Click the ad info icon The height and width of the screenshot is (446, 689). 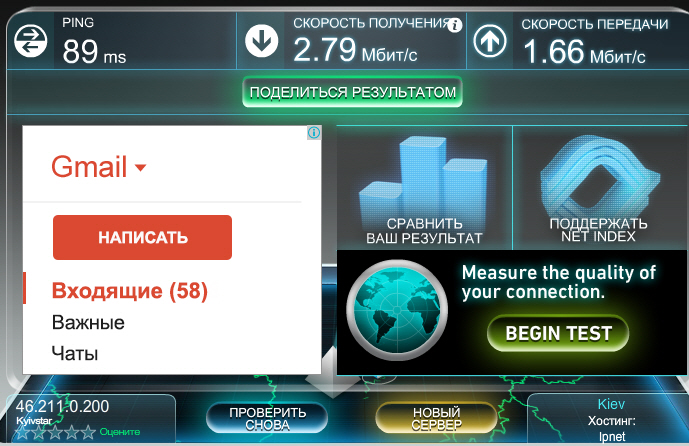tap(314, 133)
